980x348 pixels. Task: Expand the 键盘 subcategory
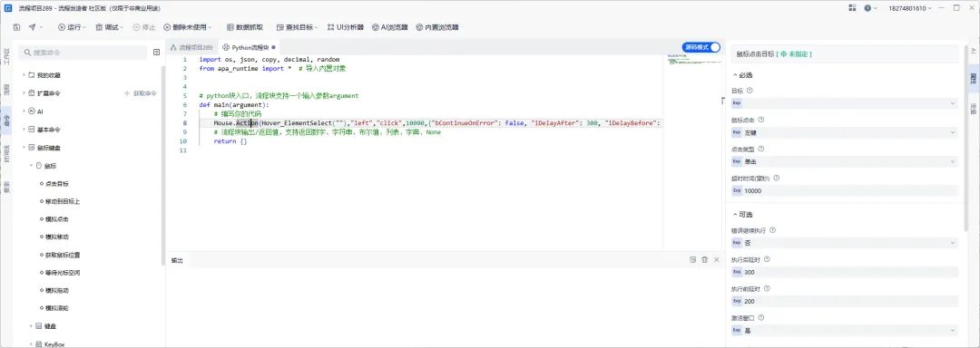tap(31, 326)
